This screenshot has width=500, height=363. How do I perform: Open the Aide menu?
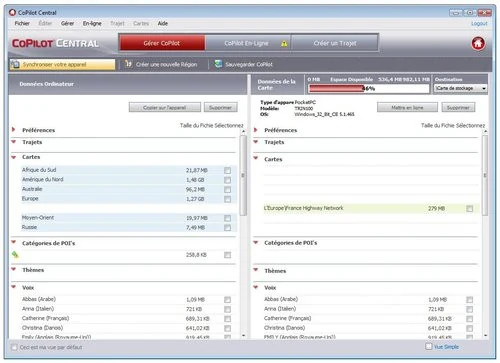[x=163, y=23]
